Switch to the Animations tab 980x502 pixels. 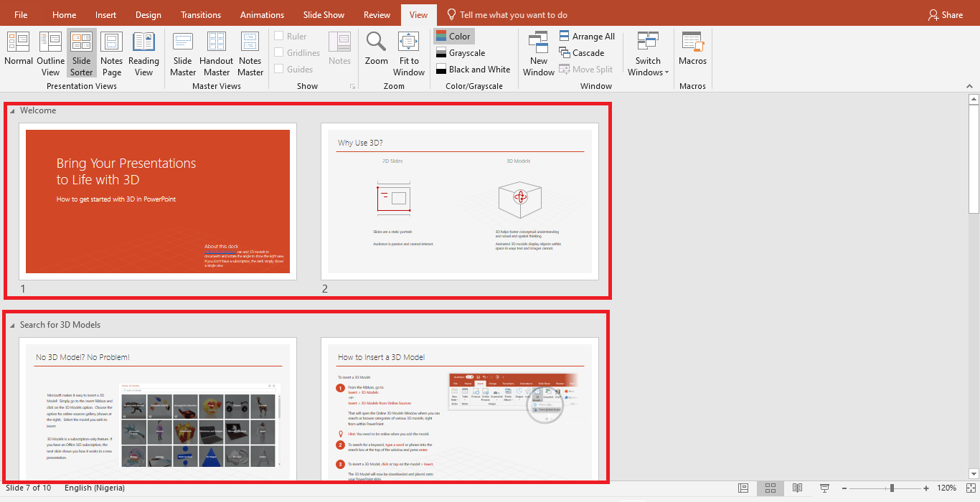tap(262, 14)
